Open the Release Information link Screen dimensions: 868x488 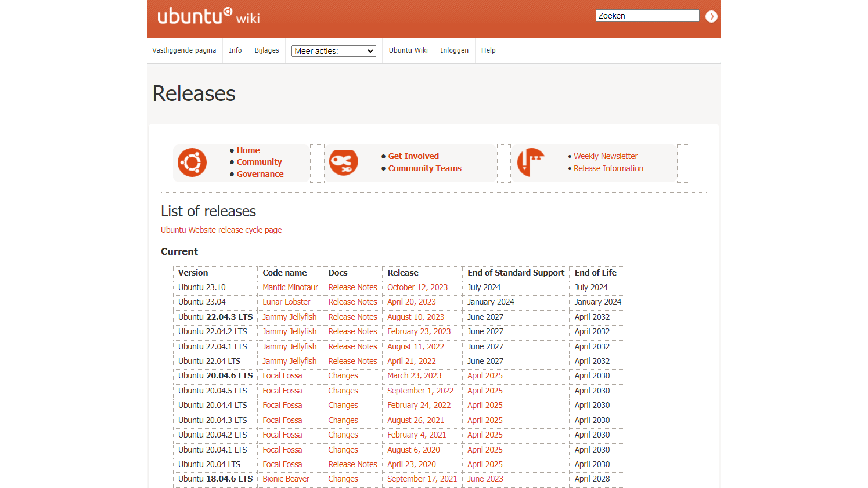click(x=608, y=168)
